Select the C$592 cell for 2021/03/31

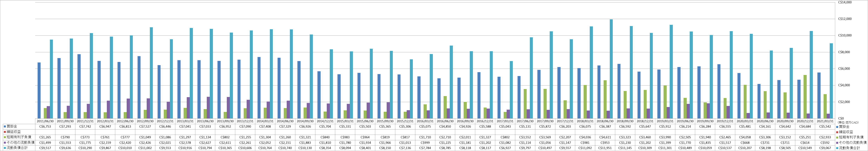pos(825,143)
